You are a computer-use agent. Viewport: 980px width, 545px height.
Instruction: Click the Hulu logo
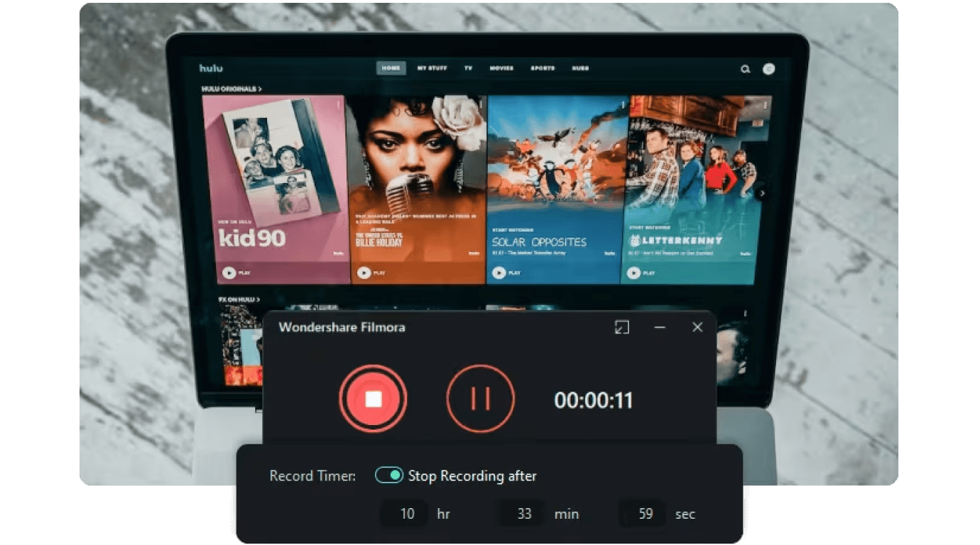(211, 68)
